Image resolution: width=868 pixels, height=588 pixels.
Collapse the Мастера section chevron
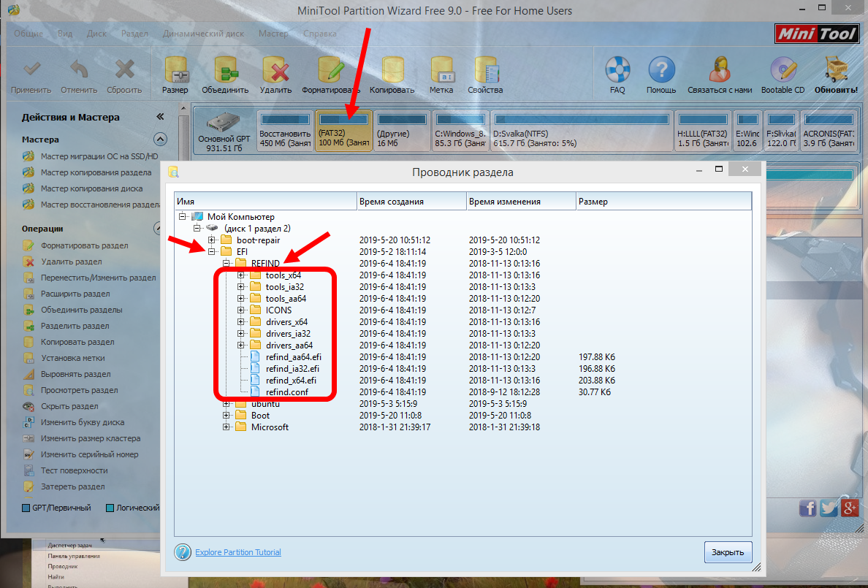pyautogui.click(x=160, y=139)
